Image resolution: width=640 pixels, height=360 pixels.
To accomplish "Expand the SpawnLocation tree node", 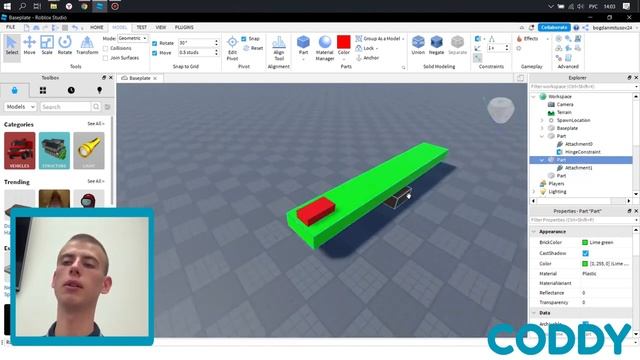I will click(542, 120).
